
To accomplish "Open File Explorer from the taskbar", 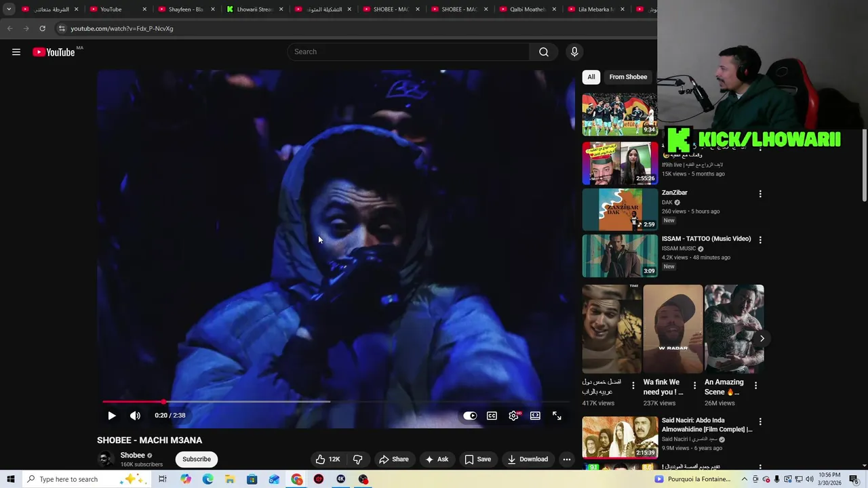I will (x=230, y=479).
